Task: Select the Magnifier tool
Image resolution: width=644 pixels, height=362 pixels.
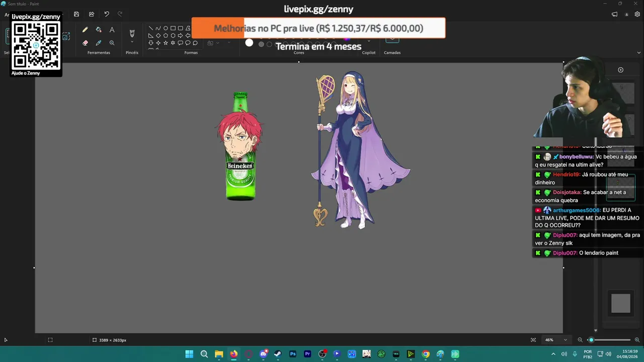Action: click(x=112, y=43)
